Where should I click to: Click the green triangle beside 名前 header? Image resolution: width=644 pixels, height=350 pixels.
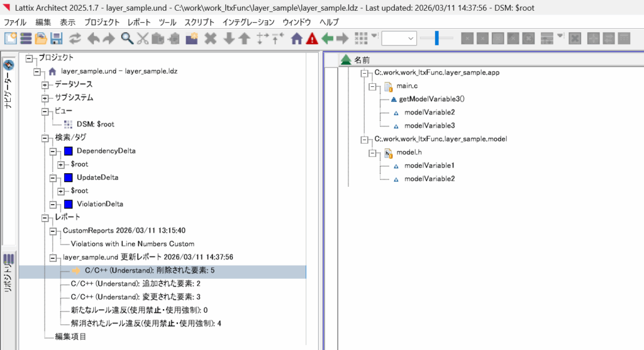[345, 60]
